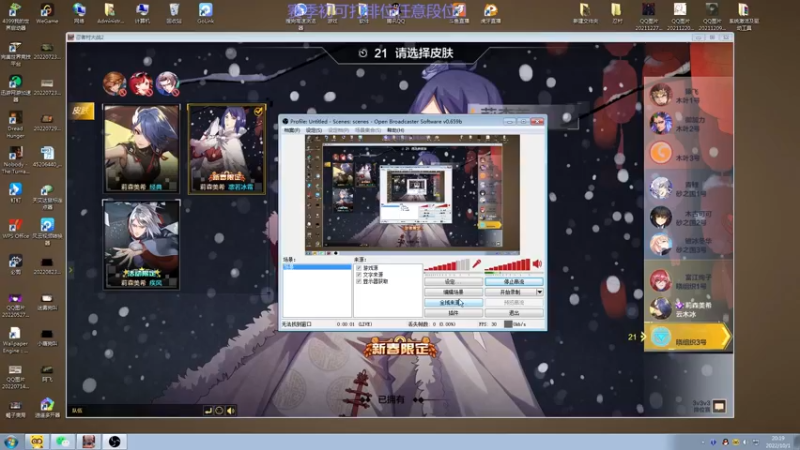
Task: Open the OBS icon in the taskbar
Action: pyautogui.click(x=114, y=441)
